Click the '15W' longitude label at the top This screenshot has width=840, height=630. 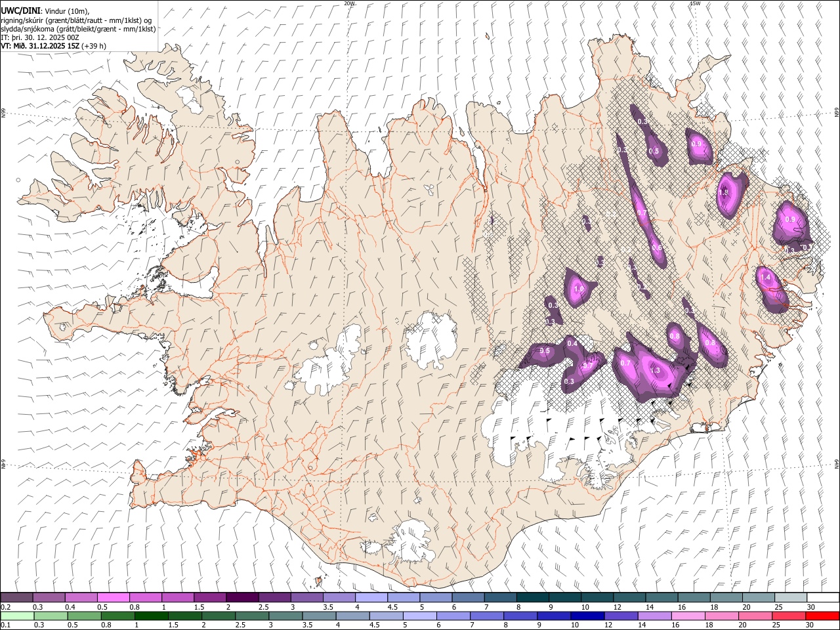tap(695, 3)
